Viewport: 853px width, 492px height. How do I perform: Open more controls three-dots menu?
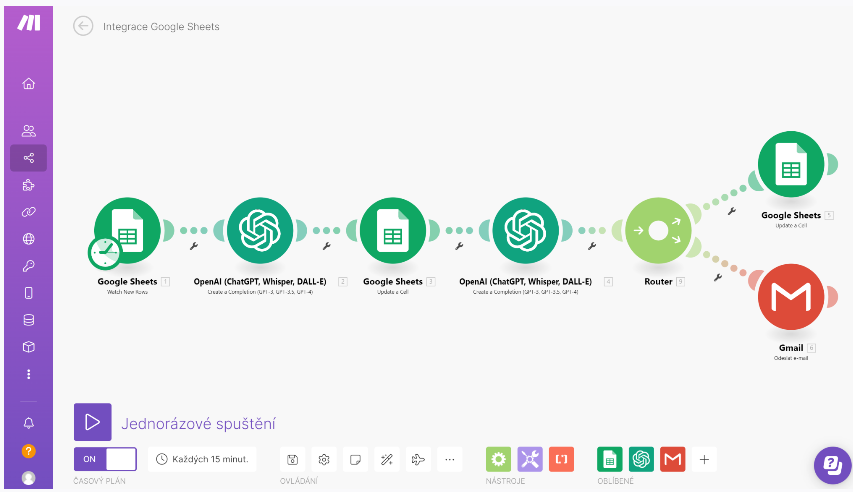click(450, 459)
